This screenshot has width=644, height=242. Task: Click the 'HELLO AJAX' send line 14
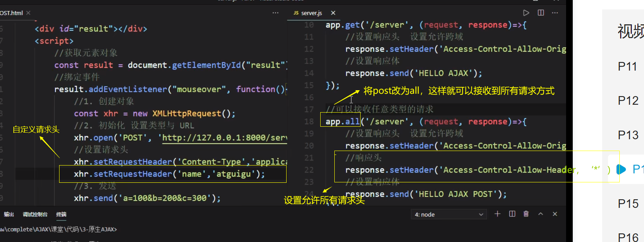coord(414,73)
